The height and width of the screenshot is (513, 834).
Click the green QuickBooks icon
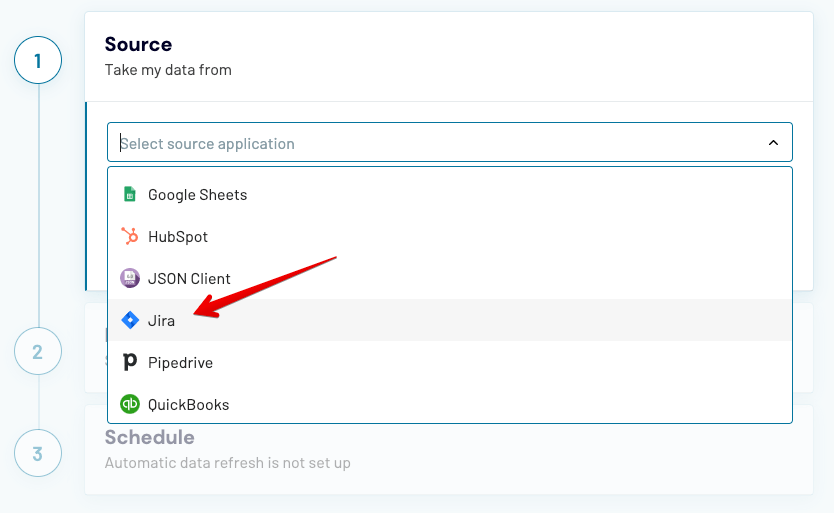click(x=129, y=405)
